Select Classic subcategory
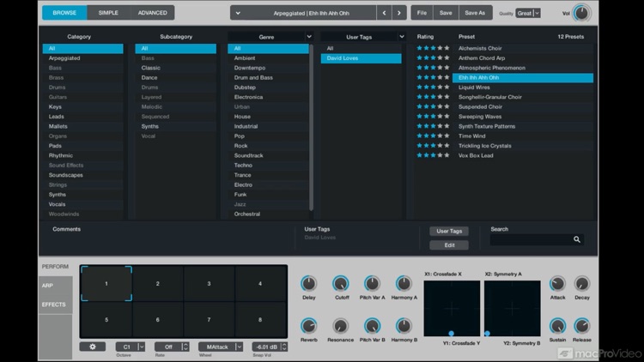Viewport: 644px width, 362px height. [x=175, y=68]
